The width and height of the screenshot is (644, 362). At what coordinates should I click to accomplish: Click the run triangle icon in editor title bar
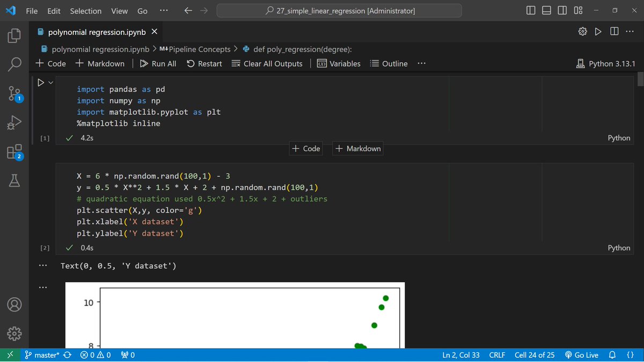click(x=598, y=32)
